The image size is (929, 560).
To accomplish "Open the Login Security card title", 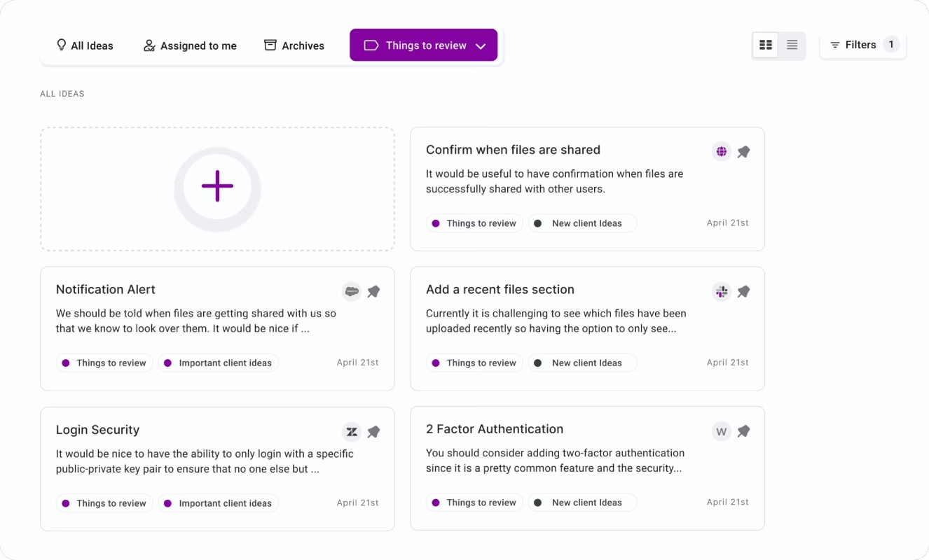I will click(97, 430).
